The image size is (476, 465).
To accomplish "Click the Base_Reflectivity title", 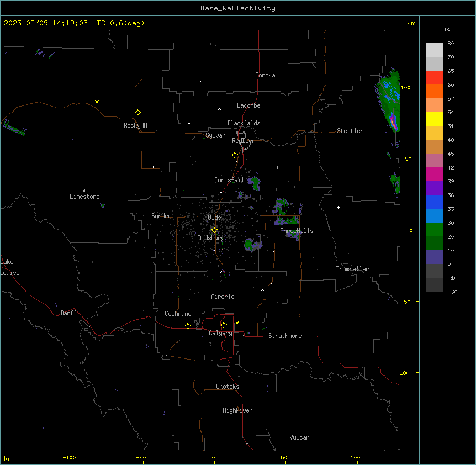I will pos(238,8).
